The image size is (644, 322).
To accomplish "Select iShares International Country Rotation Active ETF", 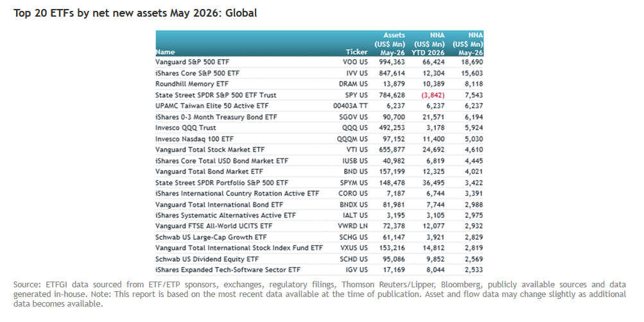I will 237,193.
